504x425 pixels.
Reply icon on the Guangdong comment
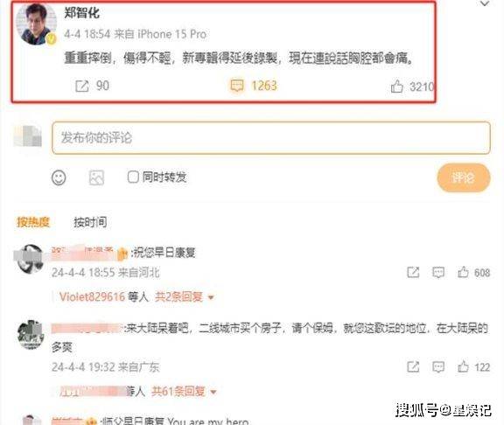(438, 366)
